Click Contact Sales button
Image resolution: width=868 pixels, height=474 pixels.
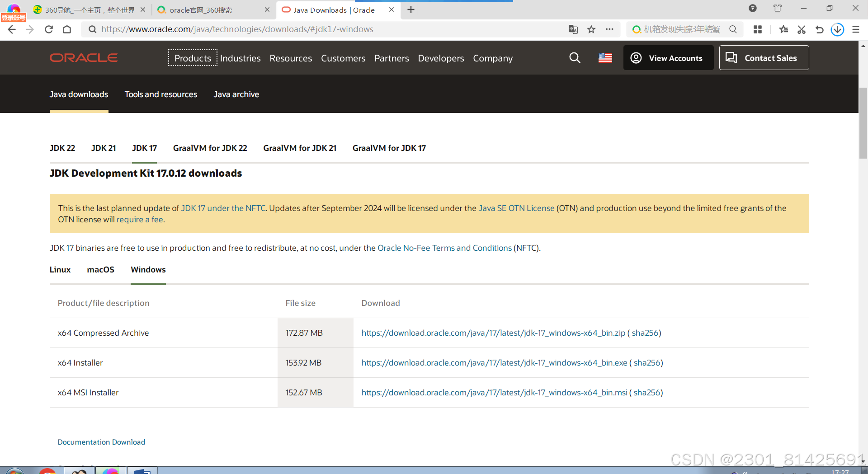[764, 58]
